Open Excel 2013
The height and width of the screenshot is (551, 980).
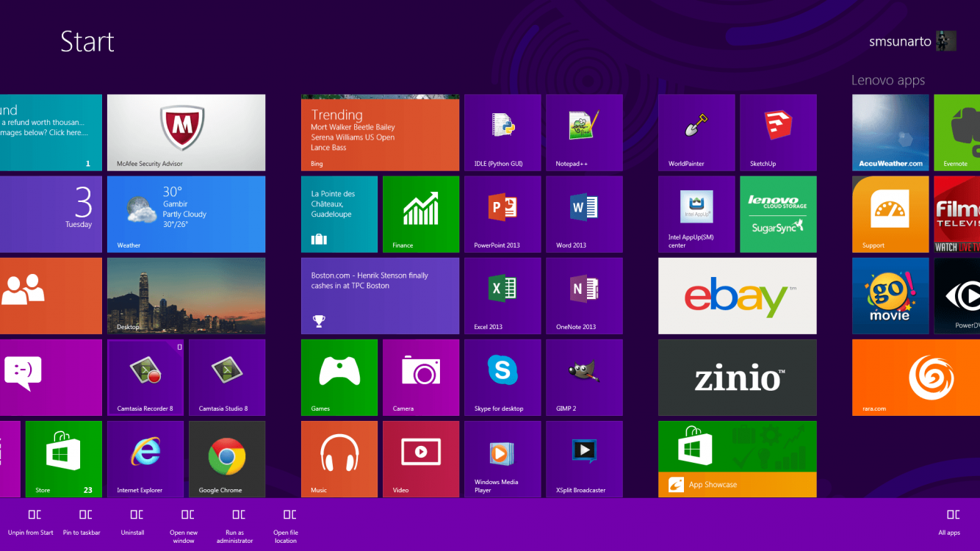[502, 296]
